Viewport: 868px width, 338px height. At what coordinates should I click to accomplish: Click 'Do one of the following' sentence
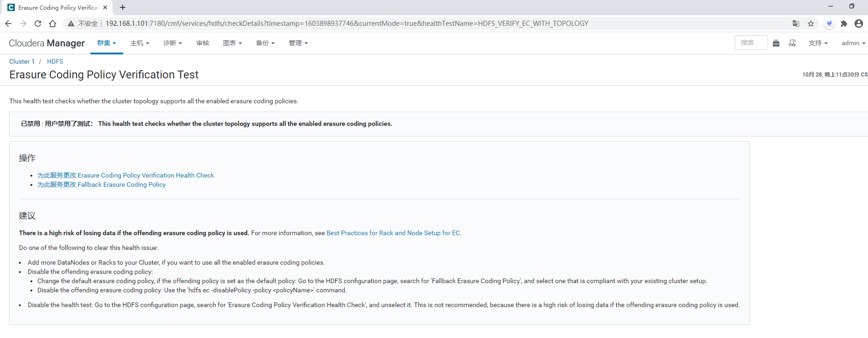[89, 248]
